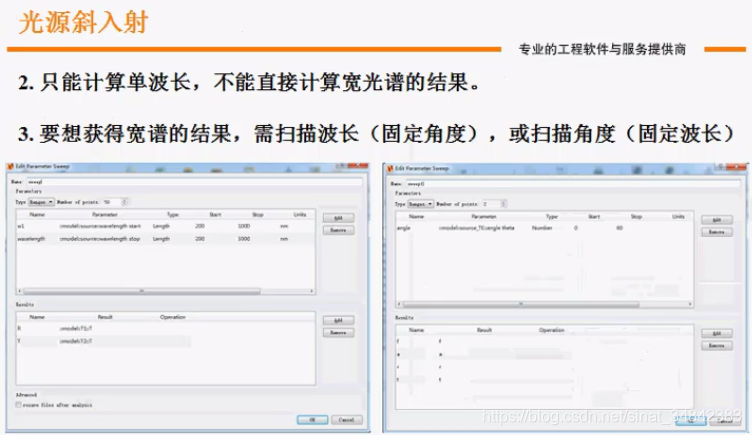Click the header text '专业的工程软件与服务提供商'
The width and height of the screenshot is (752, 435).
pyautogui.click(x=602, y=49)
